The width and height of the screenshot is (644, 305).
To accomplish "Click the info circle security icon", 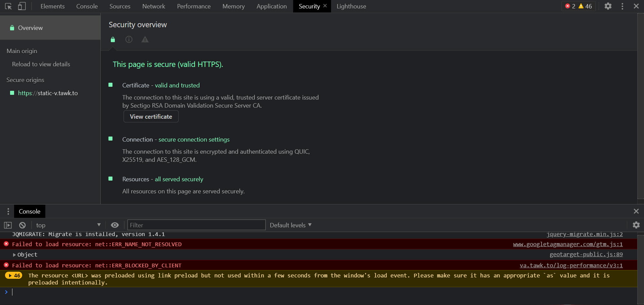I will (x=129, y=40).
